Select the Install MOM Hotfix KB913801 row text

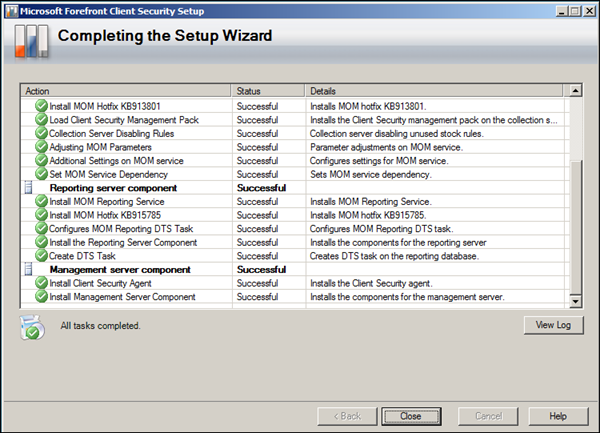pyautogui.click(x=105, y=106)
